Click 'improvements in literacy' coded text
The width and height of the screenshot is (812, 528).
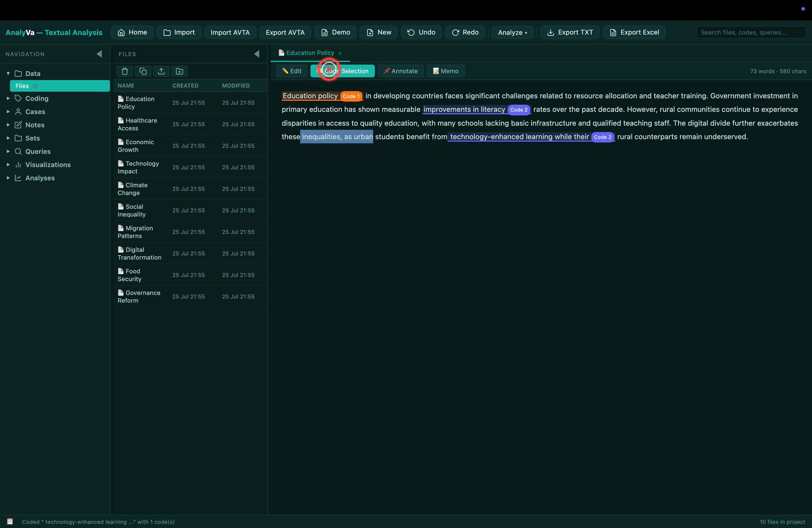pos(464,109)
